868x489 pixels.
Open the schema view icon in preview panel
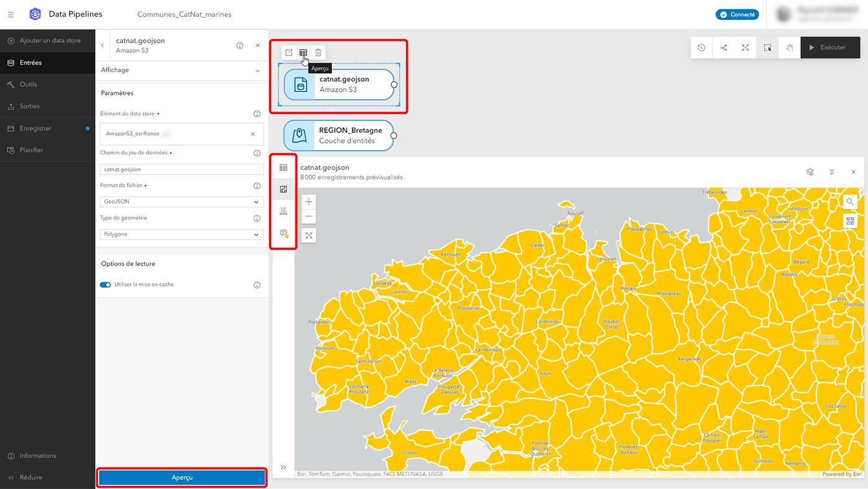click(283, 211)
